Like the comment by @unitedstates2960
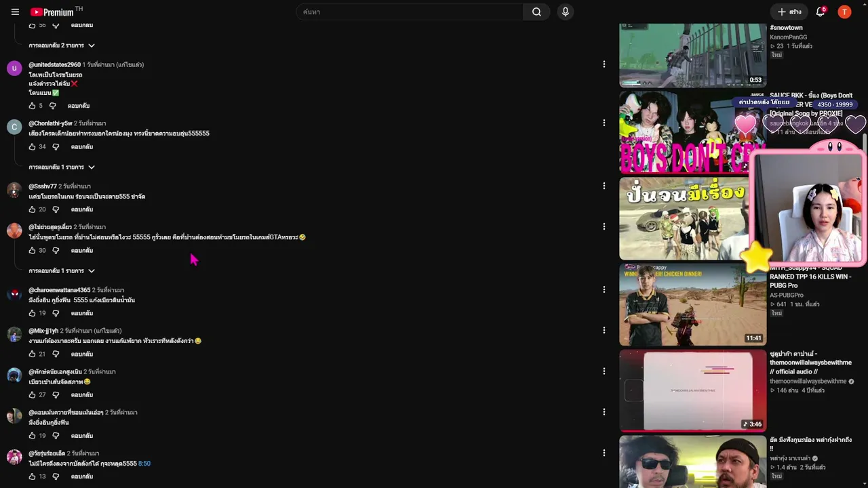The height and width of the screenshot is (488, 868). [x=32, y=106]
